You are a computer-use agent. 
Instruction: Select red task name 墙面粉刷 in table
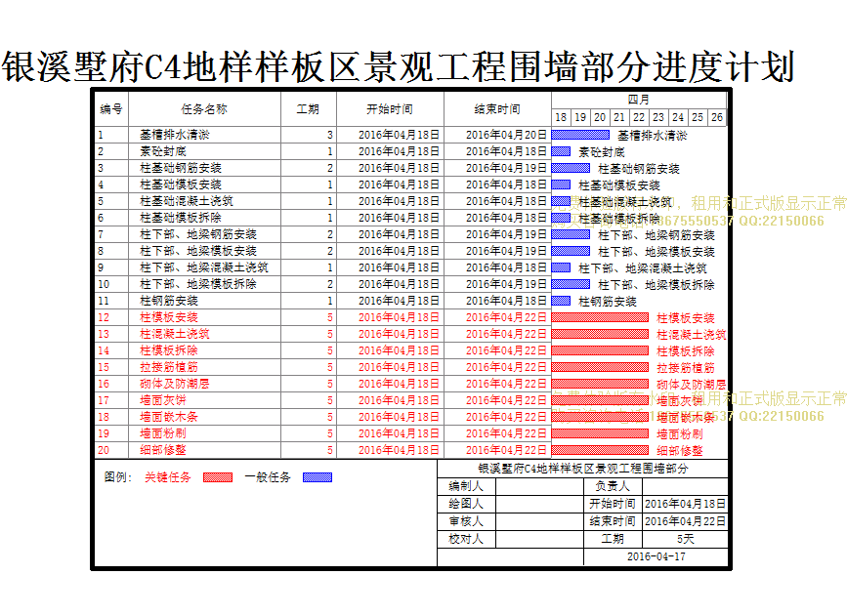(x=162, y=433)
